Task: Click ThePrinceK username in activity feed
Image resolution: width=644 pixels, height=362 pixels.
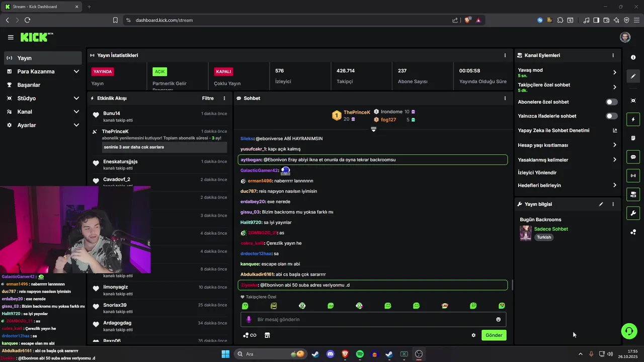Action: click(115, 131)
